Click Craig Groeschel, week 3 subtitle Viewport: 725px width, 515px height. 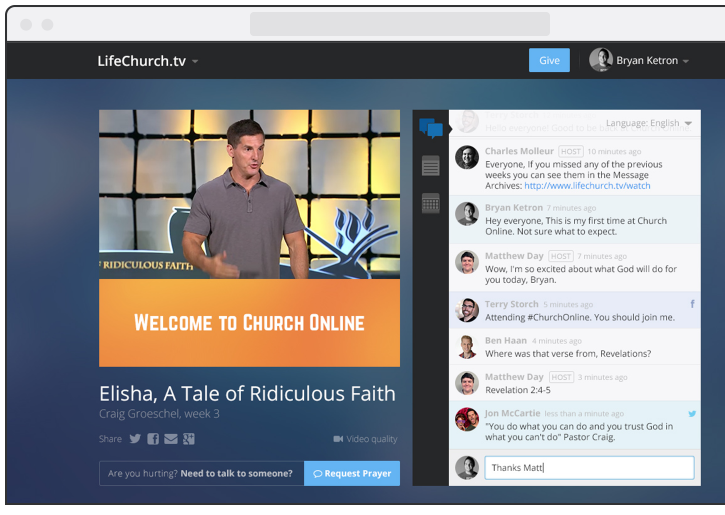(159, 414)
